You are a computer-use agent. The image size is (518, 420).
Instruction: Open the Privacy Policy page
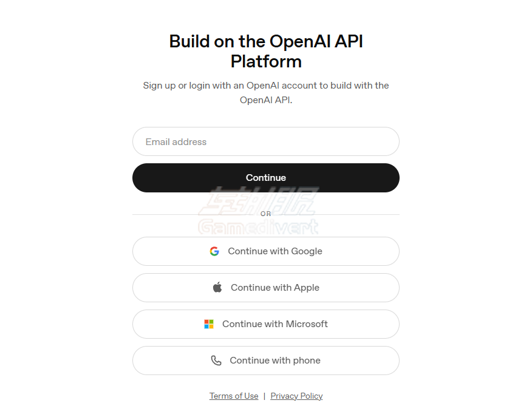pyautogui.click(x=296, y=396)
